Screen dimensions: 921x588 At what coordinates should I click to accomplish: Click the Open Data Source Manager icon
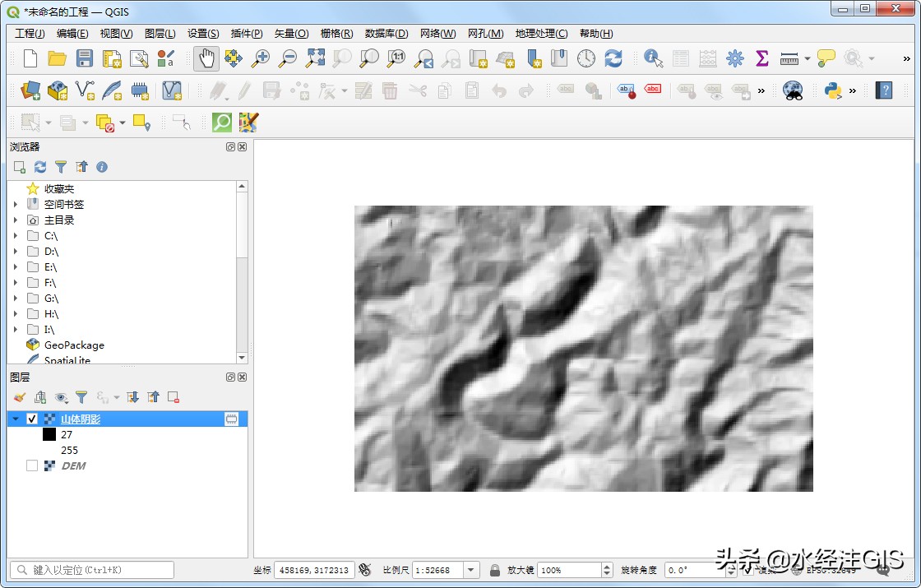tap(30, 90)
